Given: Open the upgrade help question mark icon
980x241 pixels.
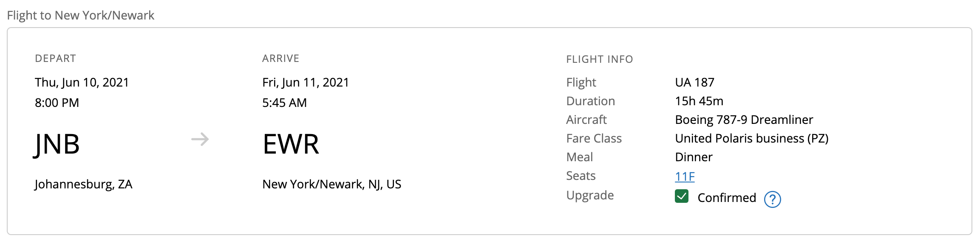Looking at the screenshot, I should click(x=772, y=199).
